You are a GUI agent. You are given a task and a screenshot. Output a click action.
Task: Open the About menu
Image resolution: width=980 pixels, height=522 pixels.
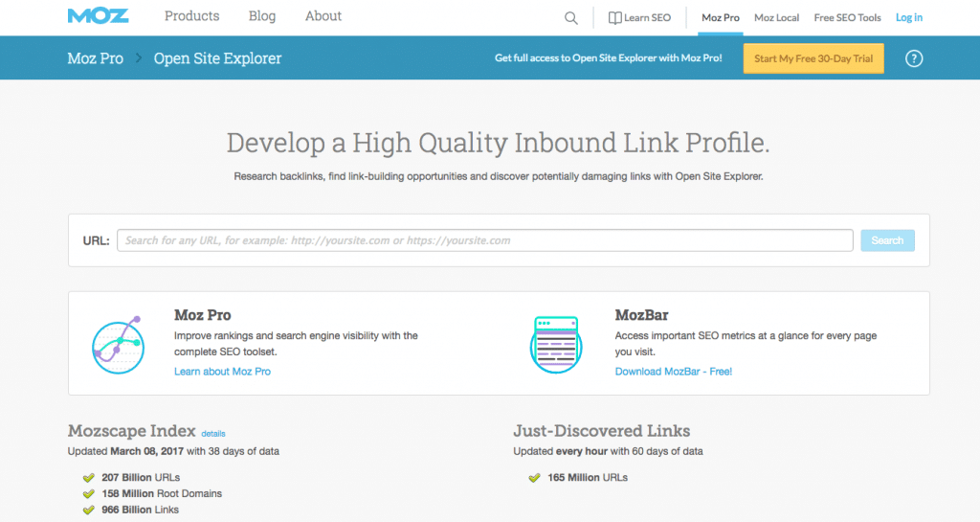tap(323, 16)
